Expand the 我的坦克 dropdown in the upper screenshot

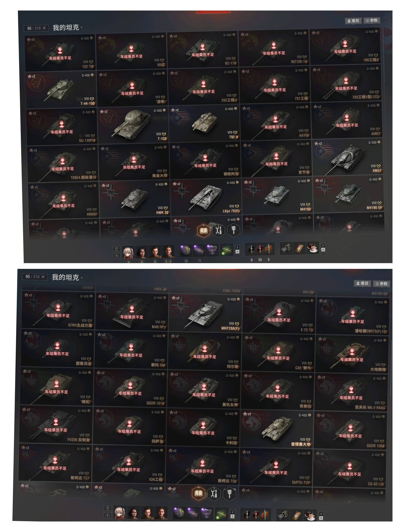(67, 28)
